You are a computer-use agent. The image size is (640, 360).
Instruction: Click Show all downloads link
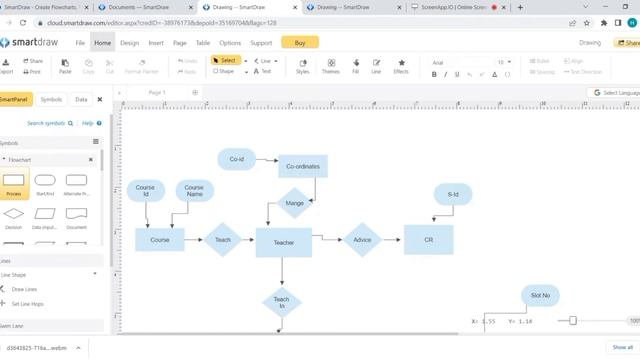click(x=622, y=347)
